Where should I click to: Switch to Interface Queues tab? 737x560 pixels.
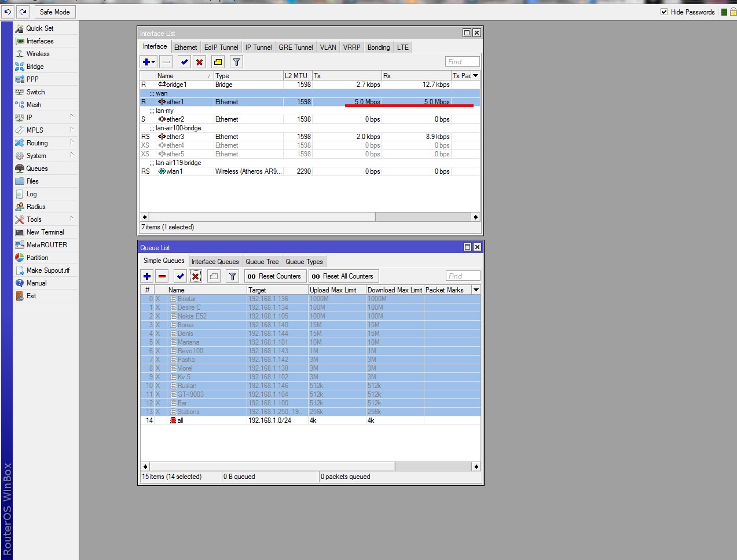(x=215, y=262)
